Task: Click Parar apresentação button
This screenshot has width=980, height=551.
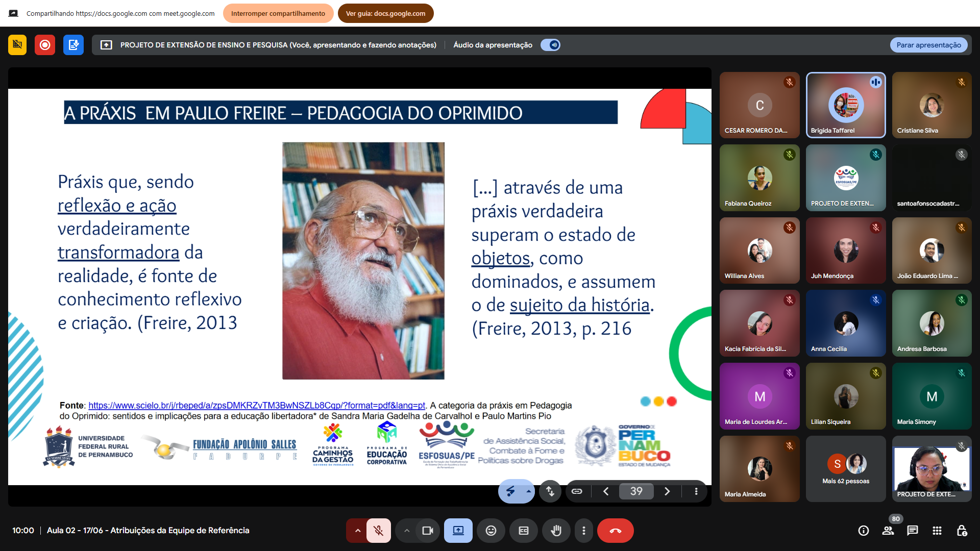Action: click(x=928, y=45)
